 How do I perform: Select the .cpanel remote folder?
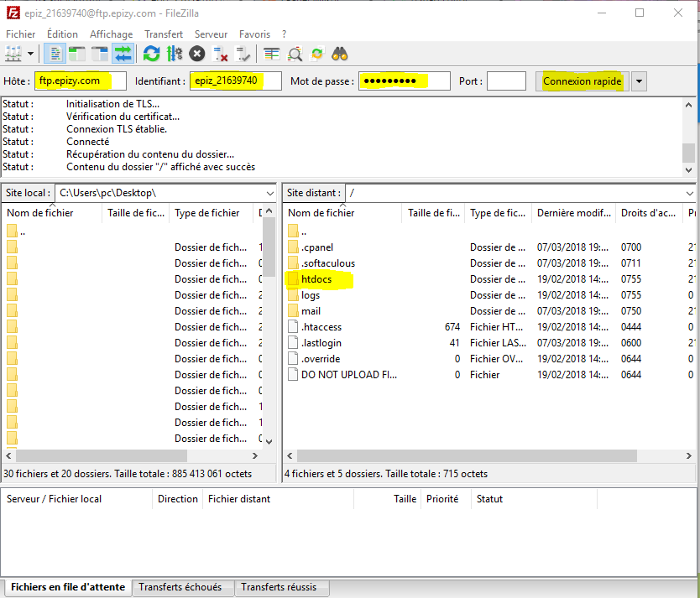point(317,247)
